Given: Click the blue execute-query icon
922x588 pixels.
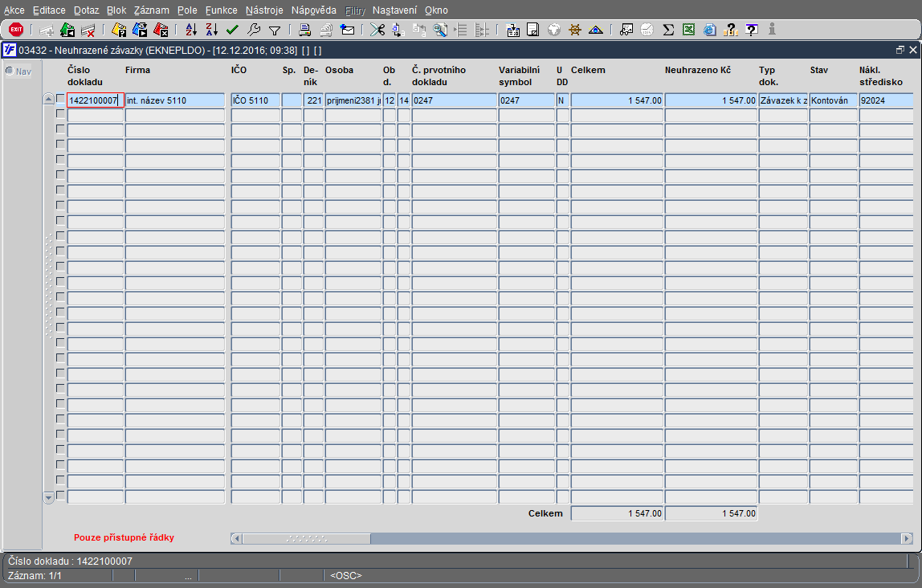Looking at the screenshot, I should (x=140, y=30).
